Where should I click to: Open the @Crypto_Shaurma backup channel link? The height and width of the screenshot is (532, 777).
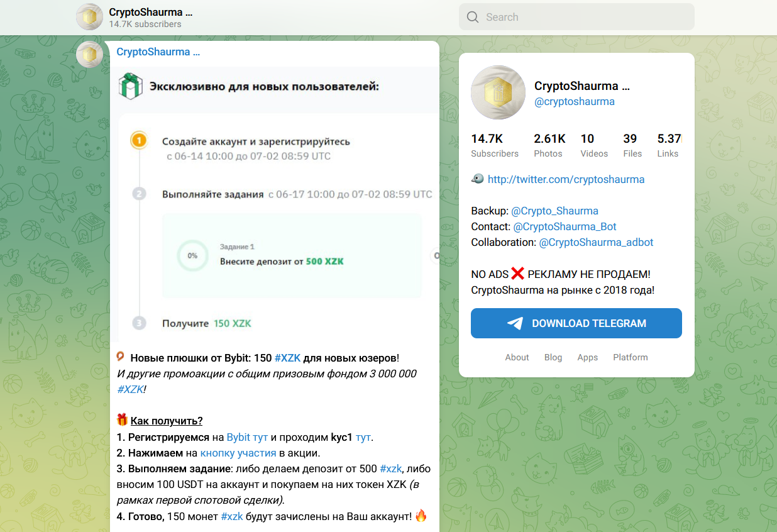(x=554, y=211)
